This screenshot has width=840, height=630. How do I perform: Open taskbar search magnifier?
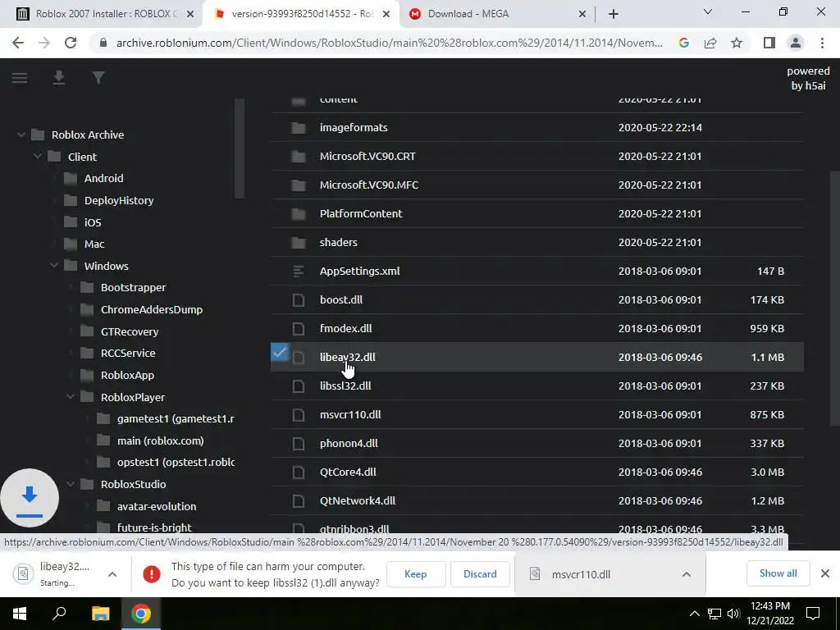(x=59, y=613)
